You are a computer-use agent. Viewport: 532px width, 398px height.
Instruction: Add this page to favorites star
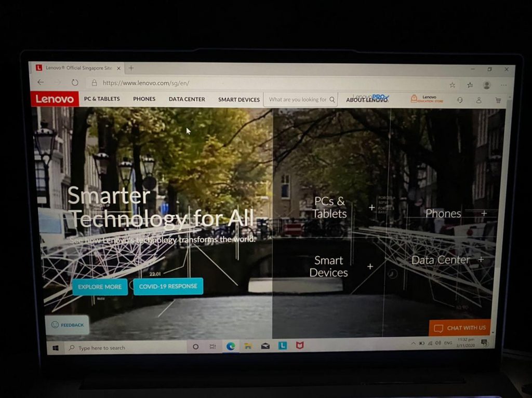coord(453,85)
